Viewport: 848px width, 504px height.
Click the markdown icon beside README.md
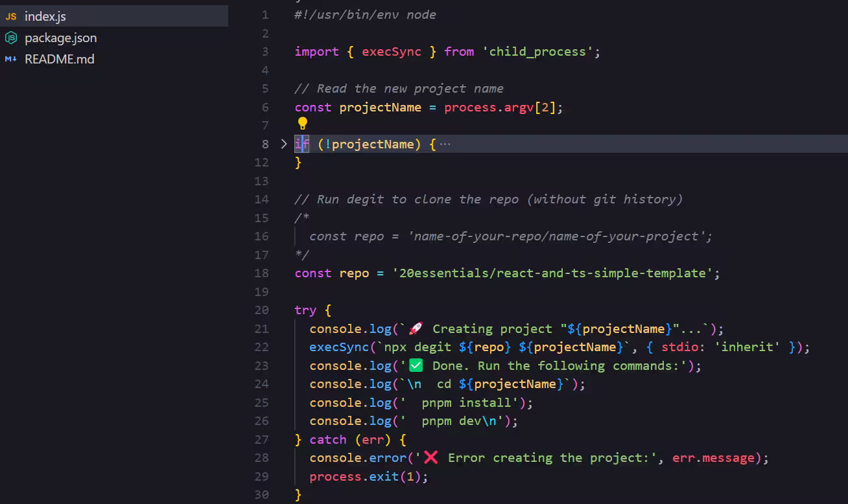[10, 59]
